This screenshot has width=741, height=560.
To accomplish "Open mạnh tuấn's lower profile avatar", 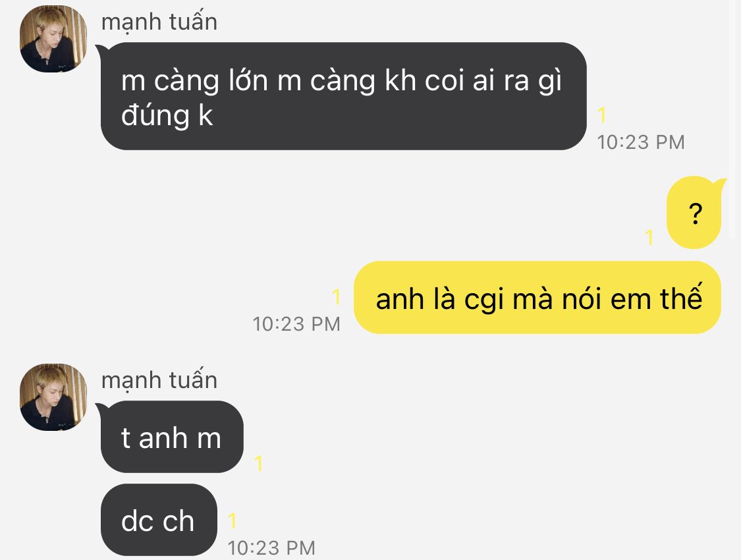I will pos(53,397).
